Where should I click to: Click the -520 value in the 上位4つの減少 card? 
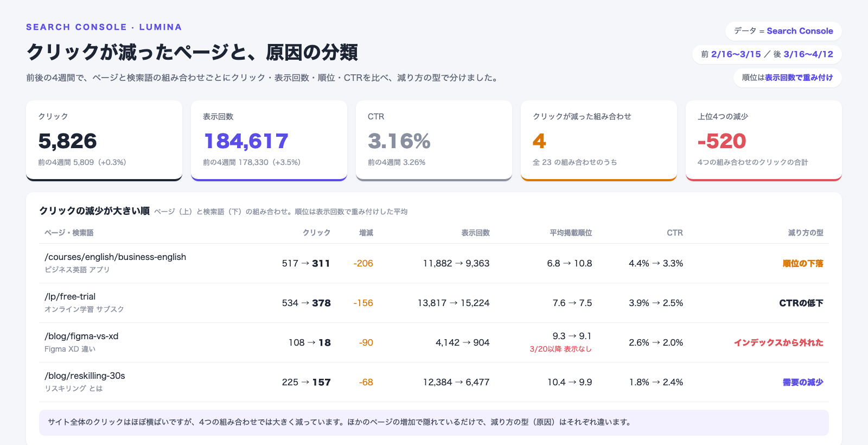point(722,141)
